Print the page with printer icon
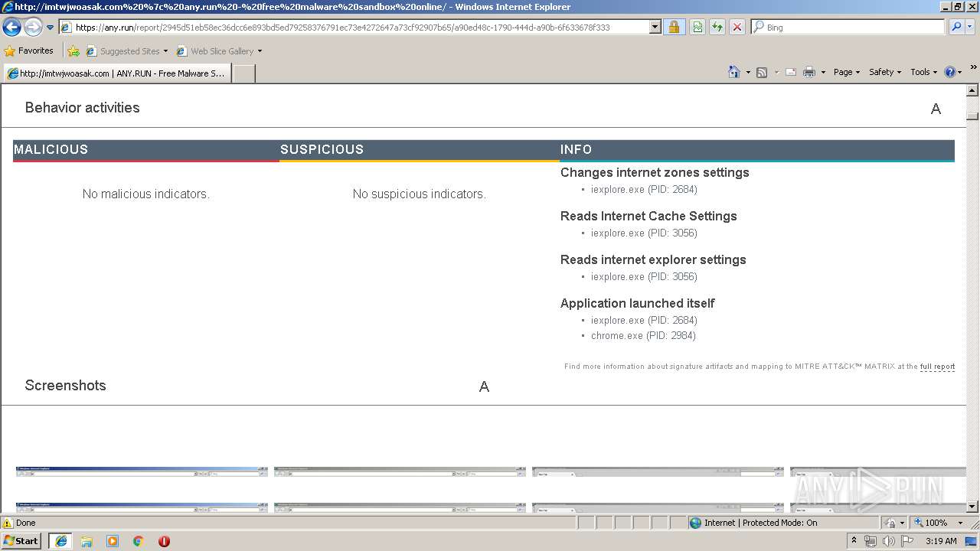980x551 pixels. pyautogui.click(x=809, y=72)
